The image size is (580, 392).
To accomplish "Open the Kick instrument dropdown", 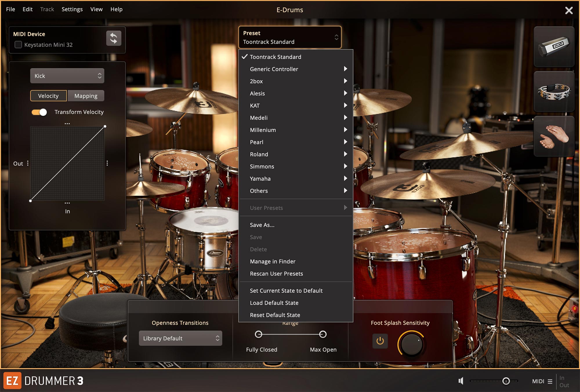I will point(67,76).
